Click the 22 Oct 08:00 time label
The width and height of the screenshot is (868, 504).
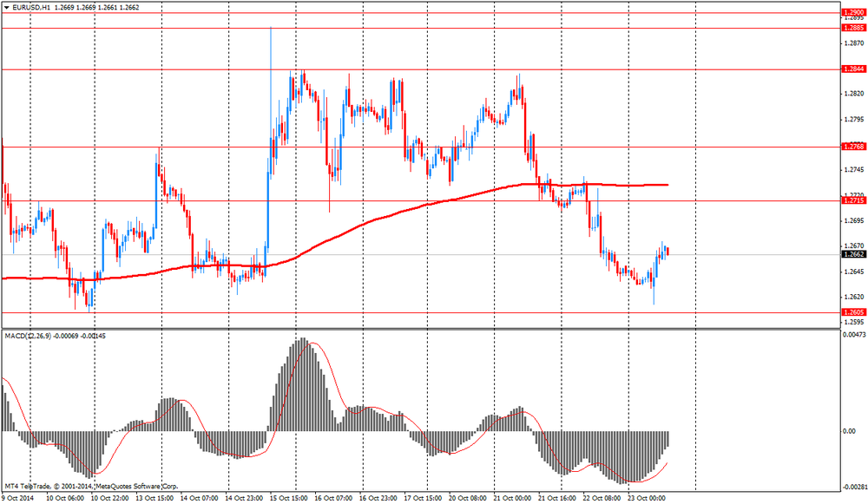point(602,499)
